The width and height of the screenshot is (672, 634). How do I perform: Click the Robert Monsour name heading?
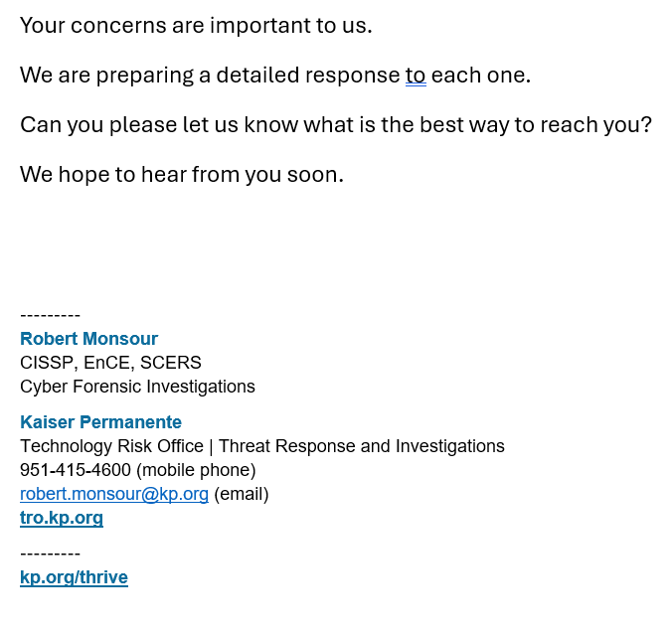coord(88,339)
